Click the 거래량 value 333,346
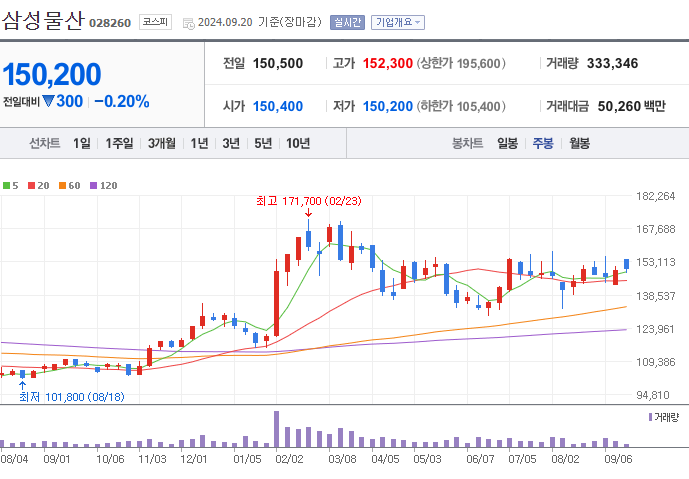This screenshot has width=689, height=479. coord(613,63)
